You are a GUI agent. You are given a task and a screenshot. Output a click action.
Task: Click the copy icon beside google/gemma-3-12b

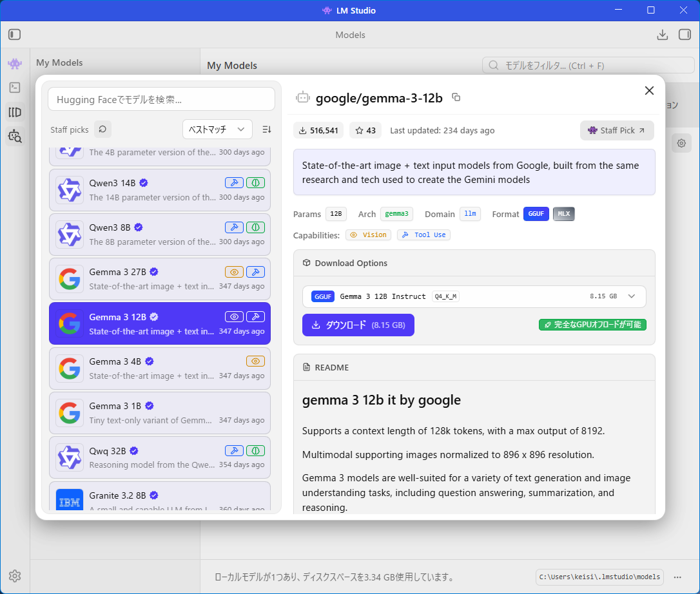coord(456,97)
